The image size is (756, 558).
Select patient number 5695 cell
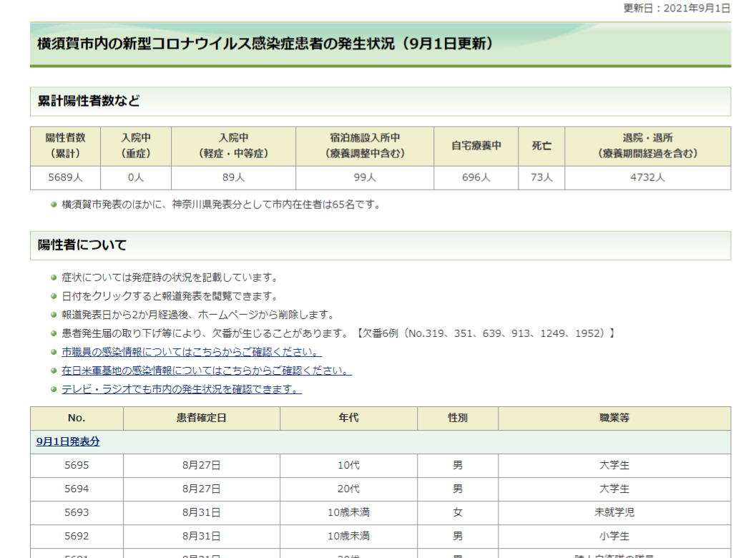(x=77, y=466)
